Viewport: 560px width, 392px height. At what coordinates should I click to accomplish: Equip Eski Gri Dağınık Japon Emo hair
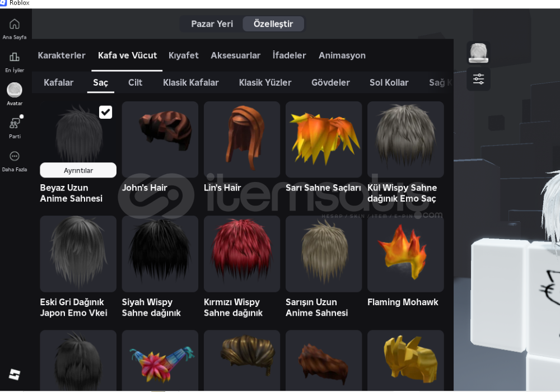tap(78, 254)
